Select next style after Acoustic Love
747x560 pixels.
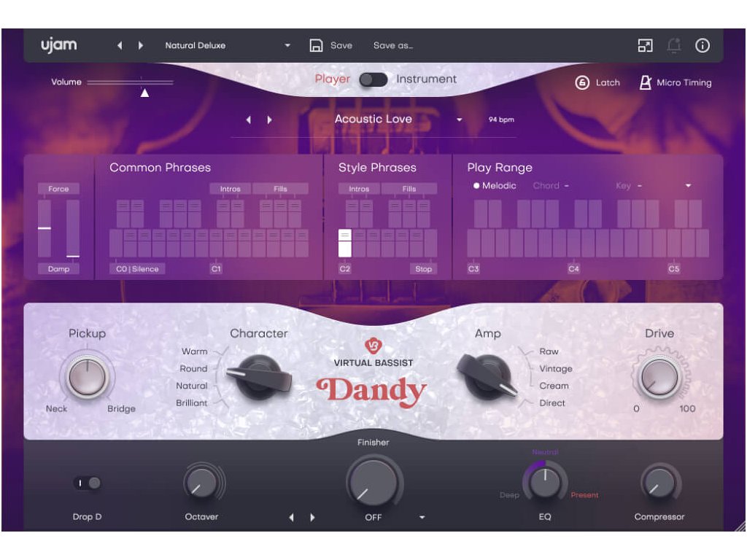pyautogui.click(x=270, y=120)
